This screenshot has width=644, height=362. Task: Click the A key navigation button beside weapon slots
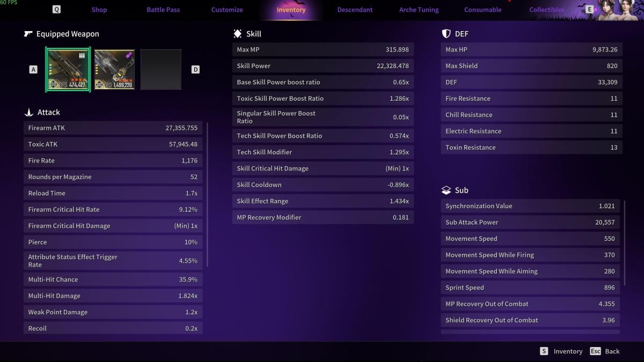click(33, 69)
